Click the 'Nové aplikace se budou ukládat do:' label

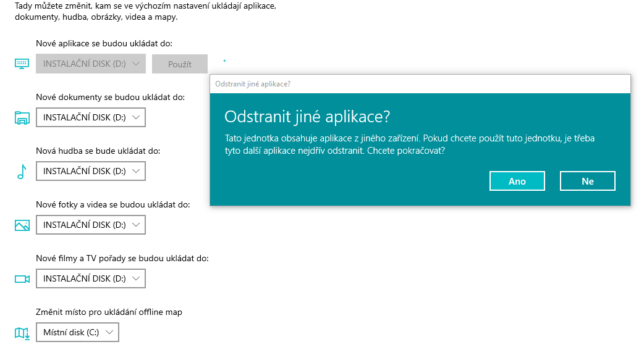click(x=104, y=43)
